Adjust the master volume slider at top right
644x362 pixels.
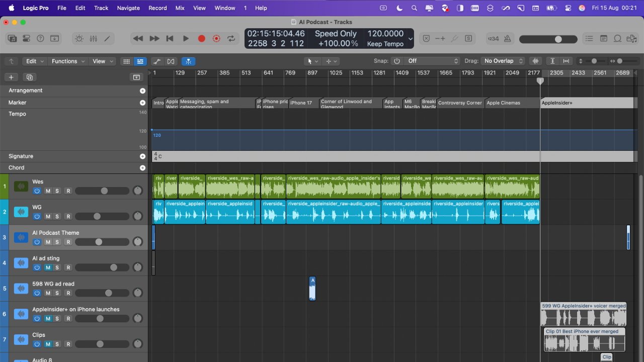(x=559, y=39)
